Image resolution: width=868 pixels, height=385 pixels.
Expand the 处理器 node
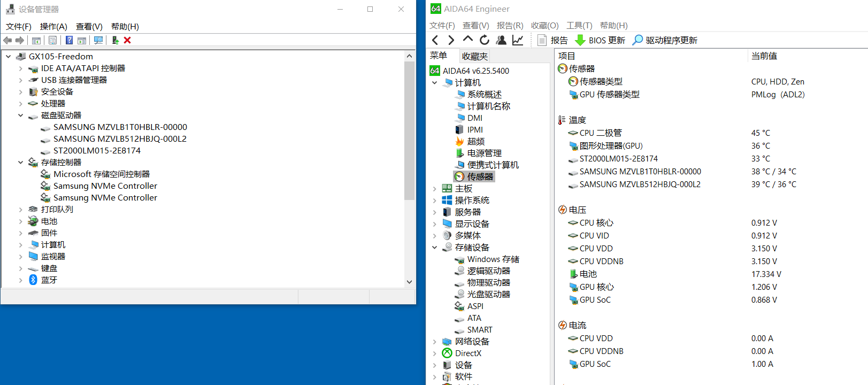point(21,103)
